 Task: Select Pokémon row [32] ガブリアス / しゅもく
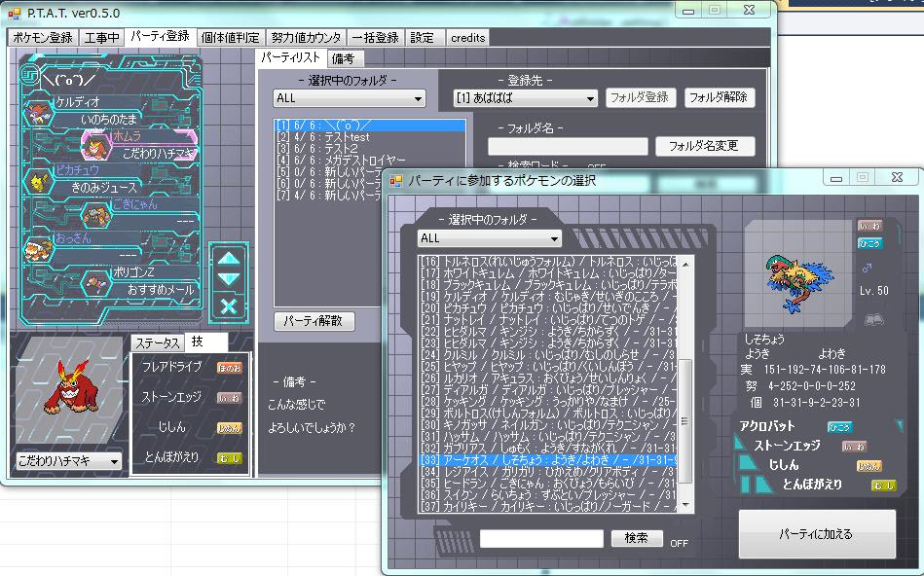tap(548, 448)
